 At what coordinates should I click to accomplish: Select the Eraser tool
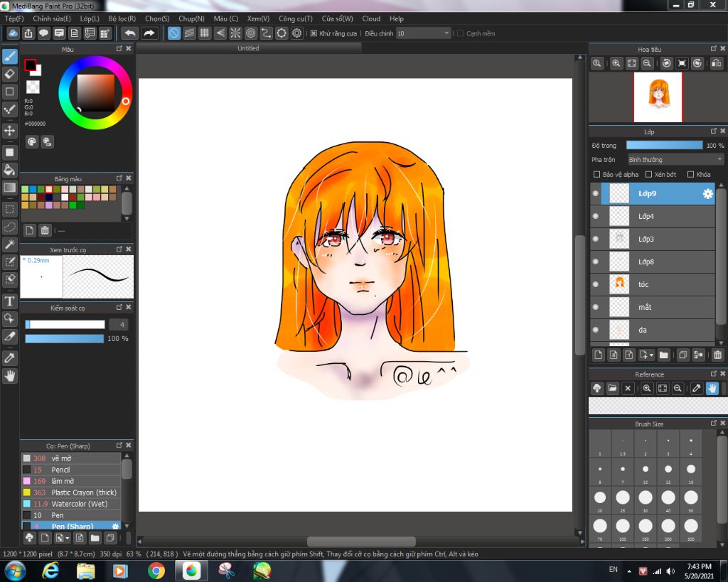10,74
